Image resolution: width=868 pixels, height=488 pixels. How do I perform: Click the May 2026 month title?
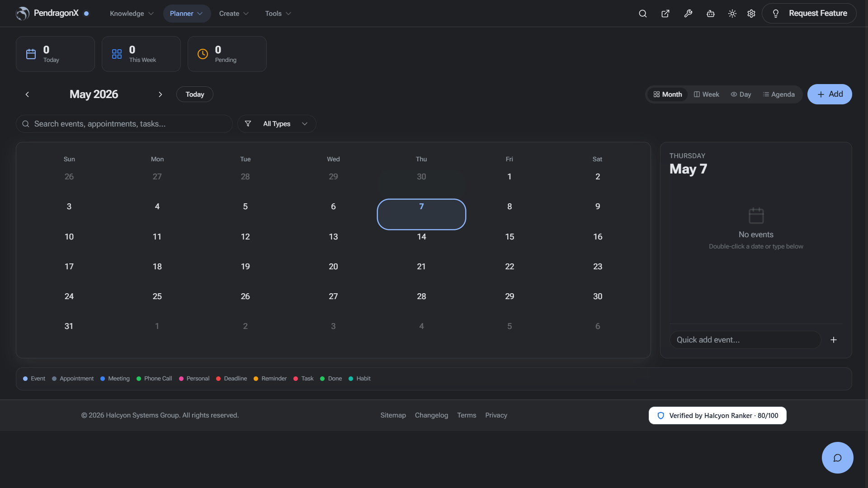(x=94, y=94)
